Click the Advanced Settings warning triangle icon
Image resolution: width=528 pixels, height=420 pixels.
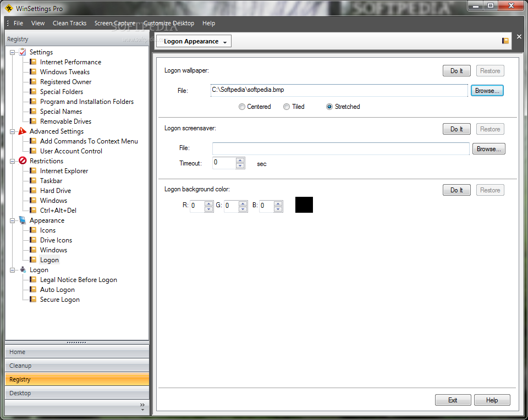23,131
